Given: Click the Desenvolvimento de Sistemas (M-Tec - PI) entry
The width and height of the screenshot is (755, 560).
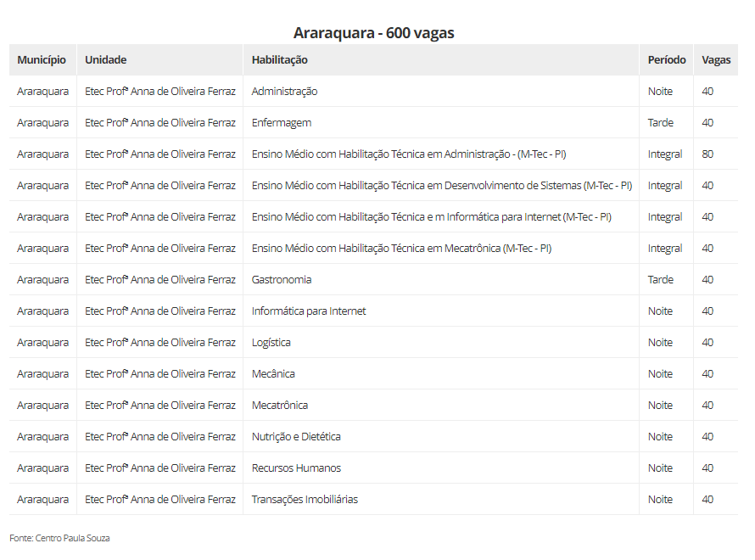Looking at the screenshot, I should [441, 186].
